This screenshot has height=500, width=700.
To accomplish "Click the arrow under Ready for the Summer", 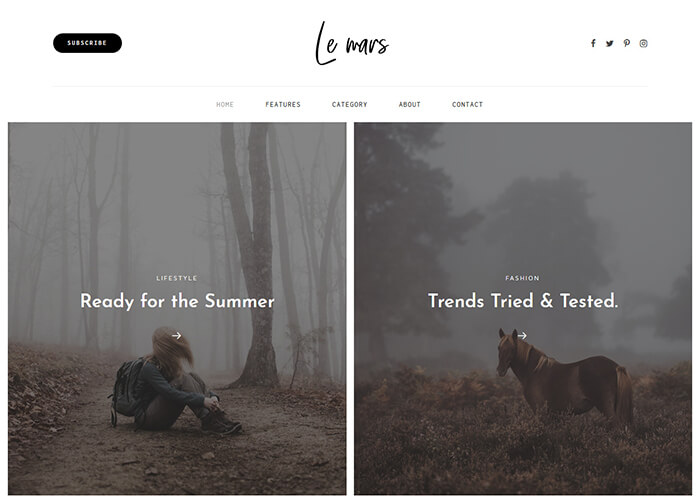I will [x=177, y=335].
